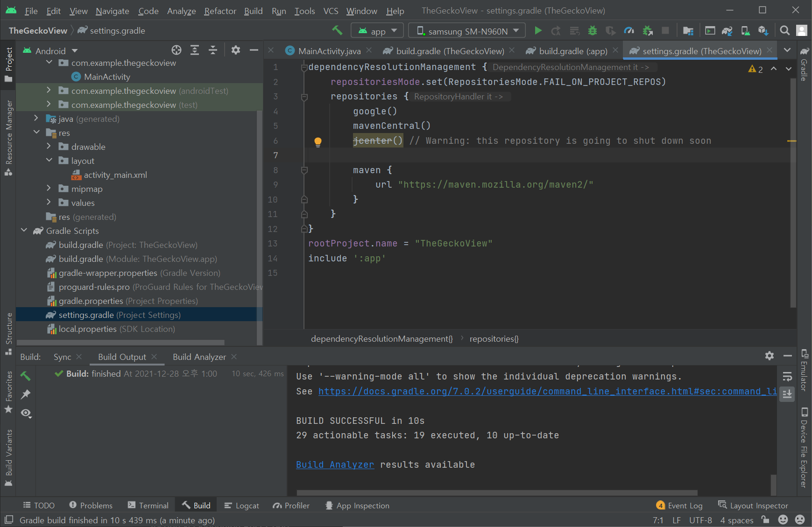
Task: Click the Search Everywhere magnifier icon
Action: (784, 31)
